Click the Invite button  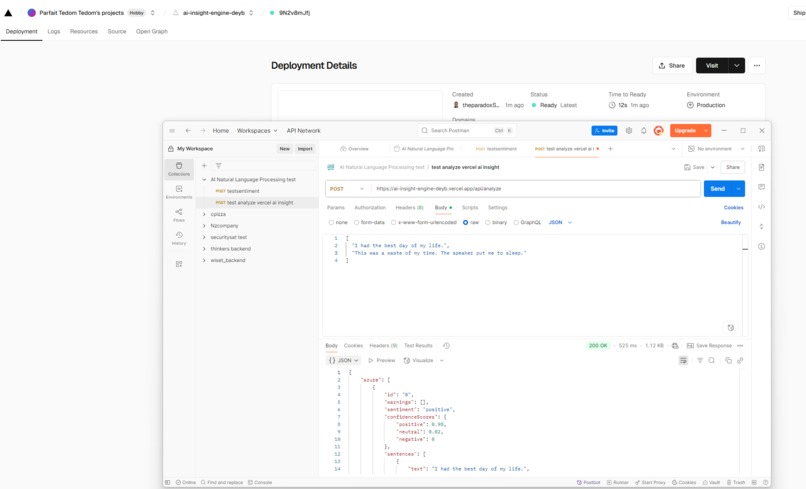[x=604, y=131]
